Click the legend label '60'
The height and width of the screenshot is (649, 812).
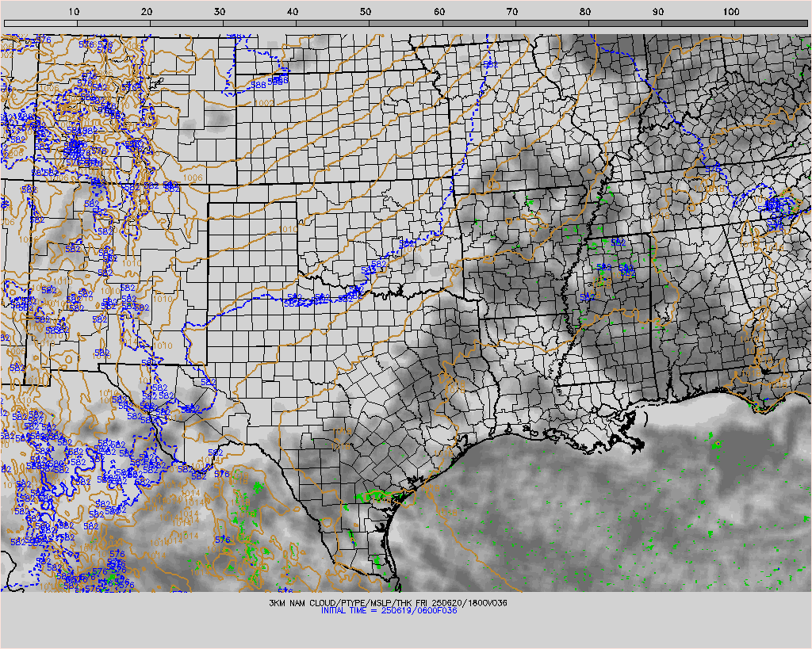point(439,12)
